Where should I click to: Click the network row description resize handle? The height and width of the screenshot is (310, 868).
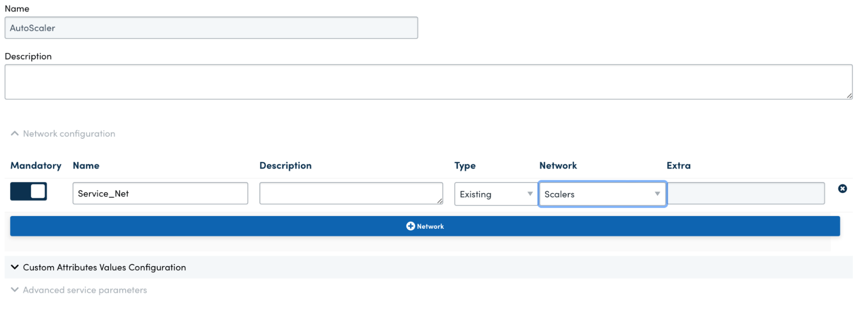point(439,200)
